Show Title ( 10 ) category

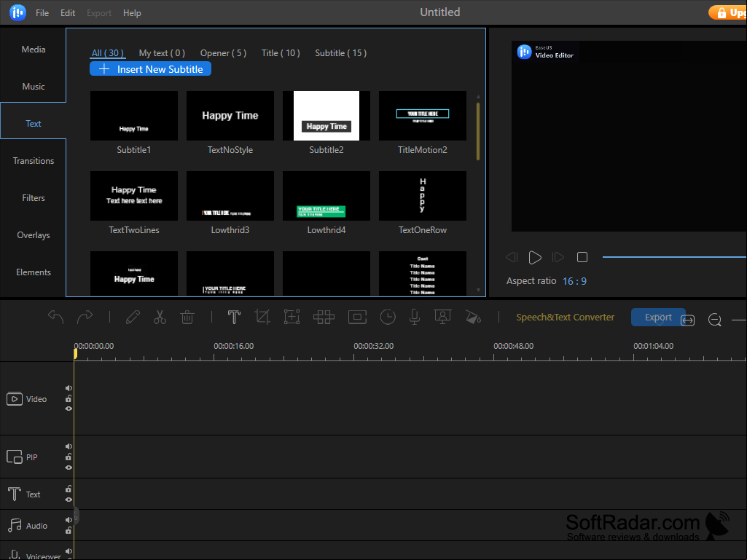tap(281, 53)
